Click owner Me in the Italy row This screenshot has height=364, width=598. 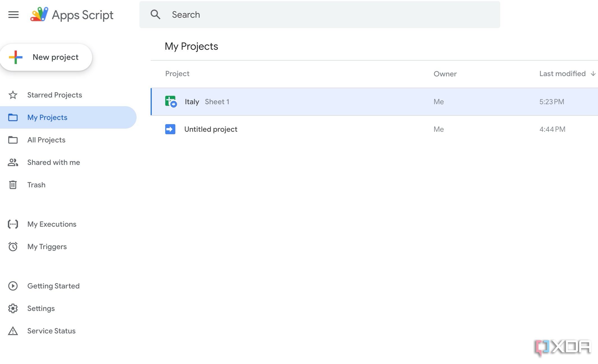[x=439, y=102]
